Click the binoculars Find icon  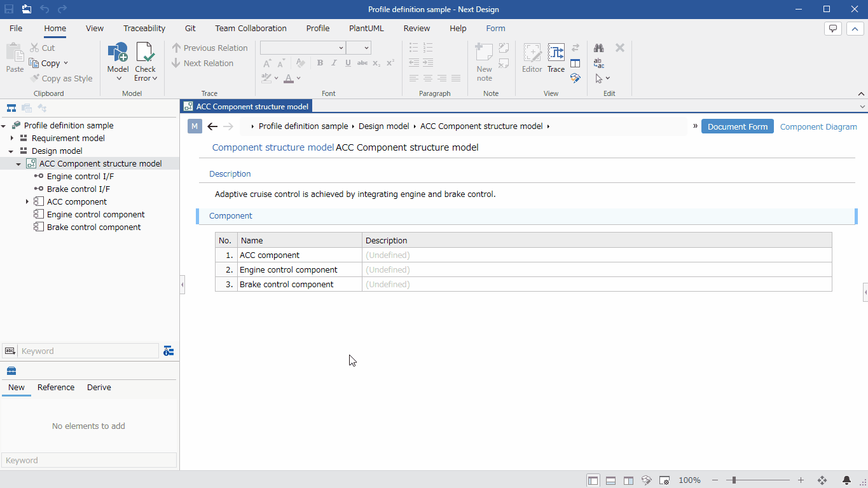click(598, 48)
